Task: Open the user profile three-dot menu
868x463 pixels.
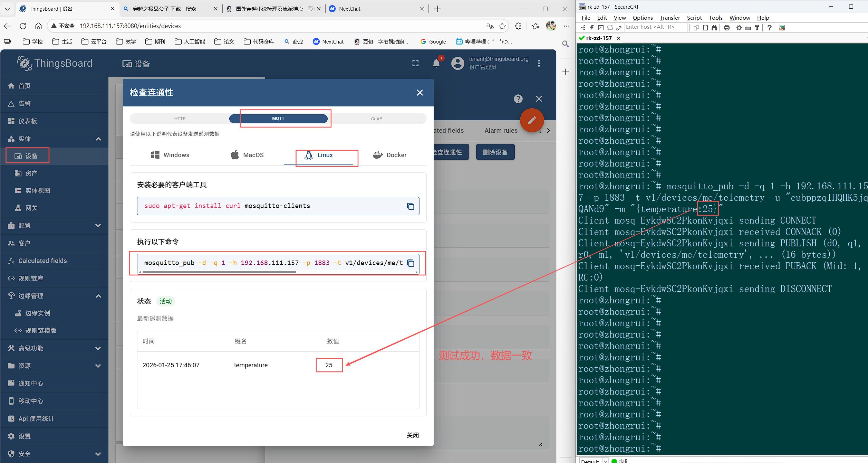Action: click(x=539, y=63)
